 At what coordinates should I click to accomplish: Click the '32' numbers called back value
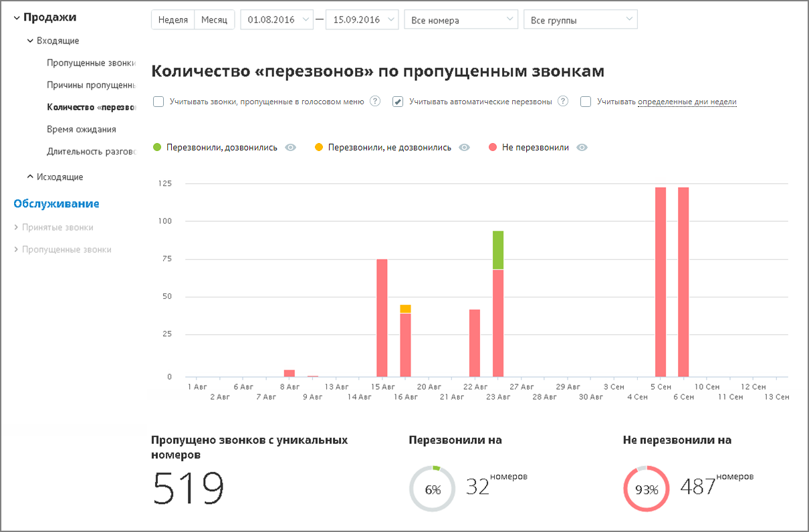(x=478, y=487)
